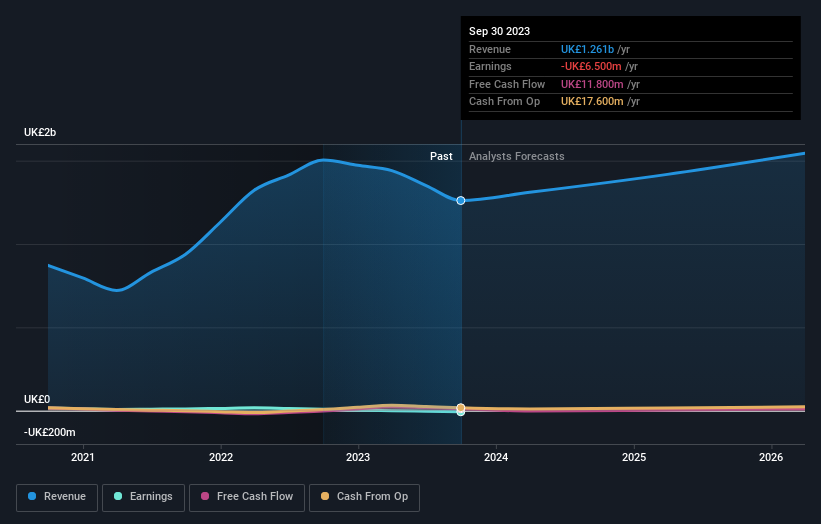Screen dimensions: 821x524
Task: Toggle the Cash From Op legend button
Action: pyautogui.click(x=364, y=497)
